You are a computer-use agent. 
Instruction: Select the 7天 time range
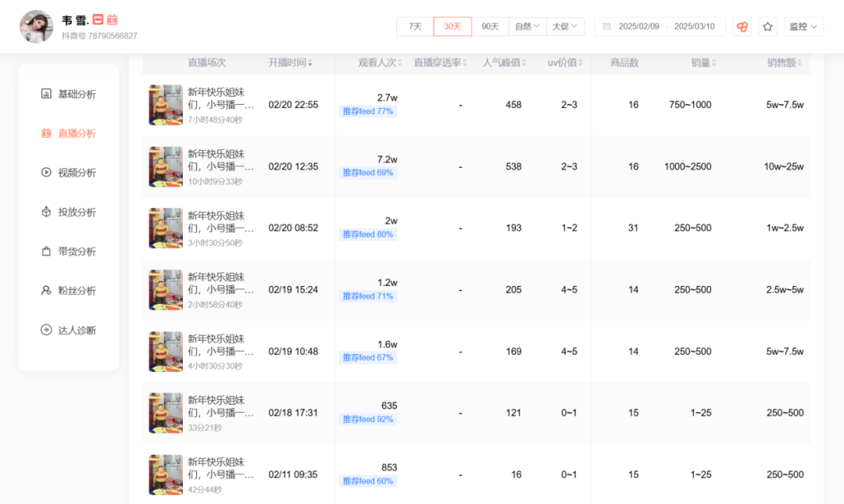coord(415,27)
